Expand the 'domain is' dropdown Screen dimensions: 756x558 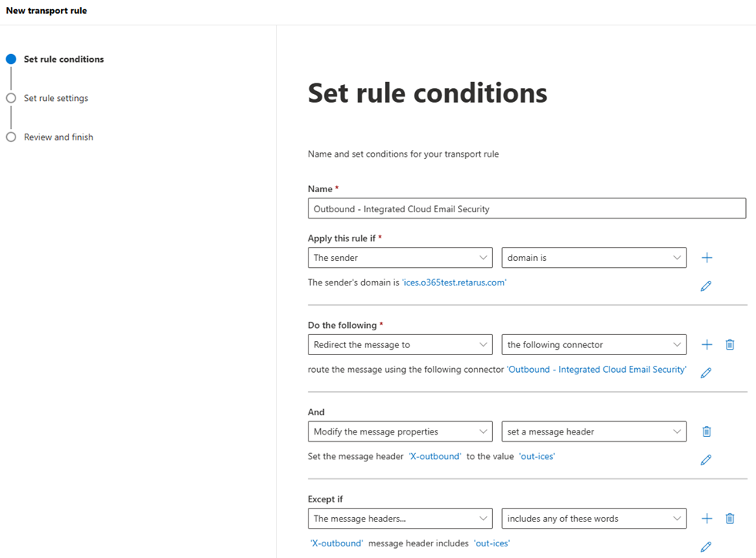pos(593,258)
